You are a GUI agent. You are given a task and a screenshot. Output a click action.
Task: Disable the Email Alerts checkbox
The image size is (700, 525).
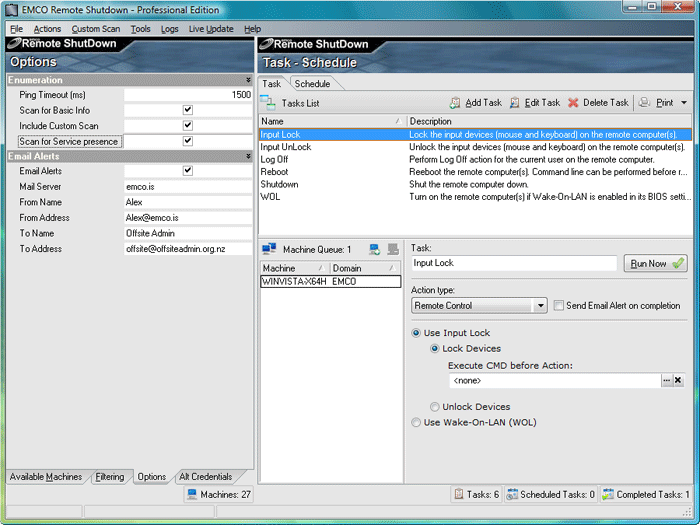pos(188,171)
